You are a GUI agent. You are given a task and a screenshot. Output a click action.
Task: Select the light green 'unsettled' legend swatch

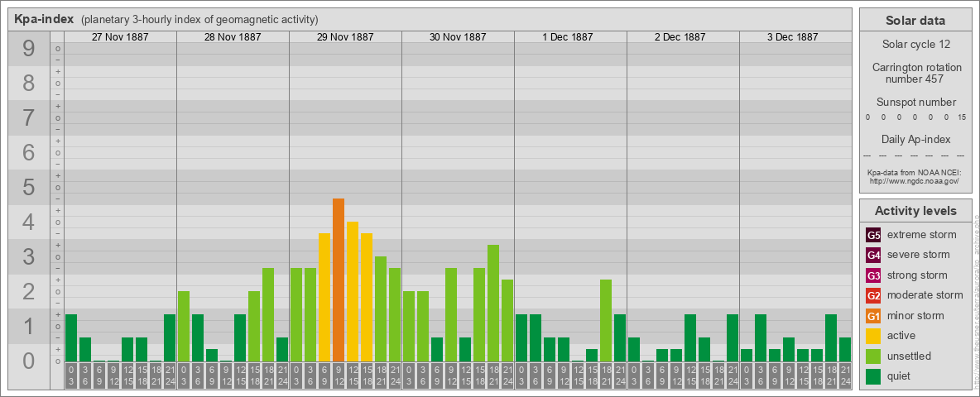click(873, 356)
